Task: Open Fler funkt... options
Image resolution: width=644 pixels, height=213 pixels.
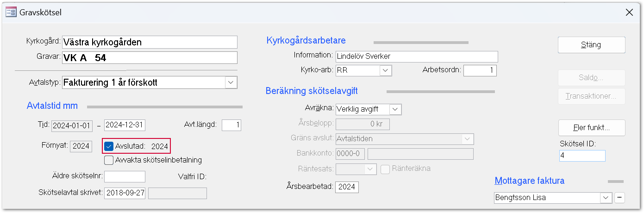Action: (x=592, y=127)
